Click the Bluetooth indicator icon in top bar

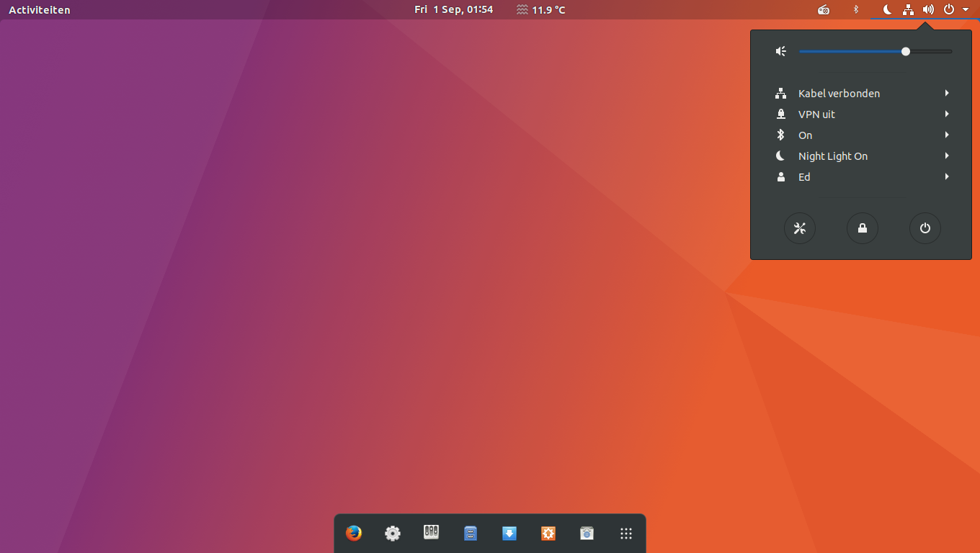point(856,9)
